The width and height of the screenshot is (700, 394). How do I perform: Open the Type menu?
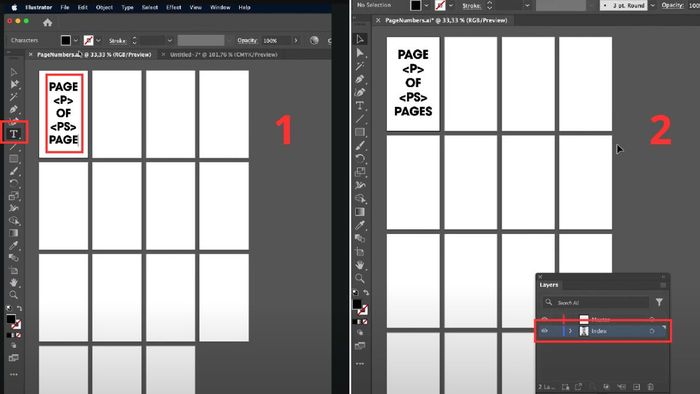(127, 7)
